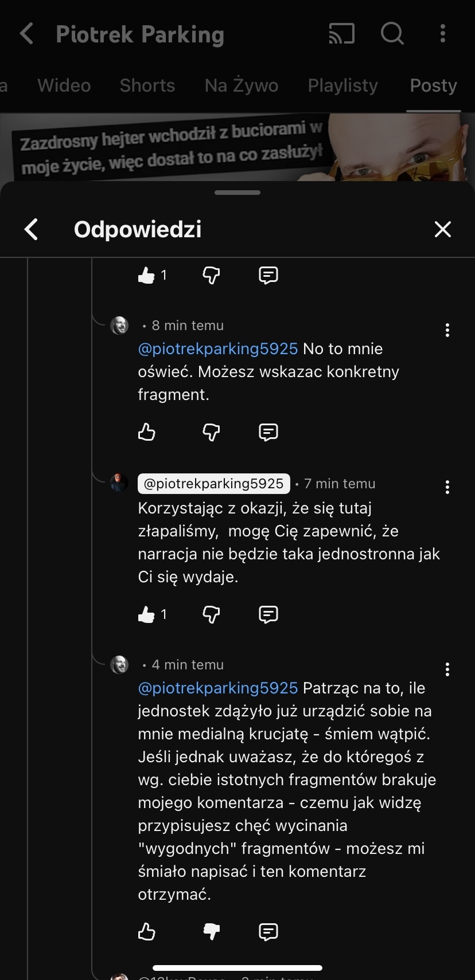Screen dimensions: 475x980
Task: Open options for the 7 min temu comment
Action: (447, 488)
